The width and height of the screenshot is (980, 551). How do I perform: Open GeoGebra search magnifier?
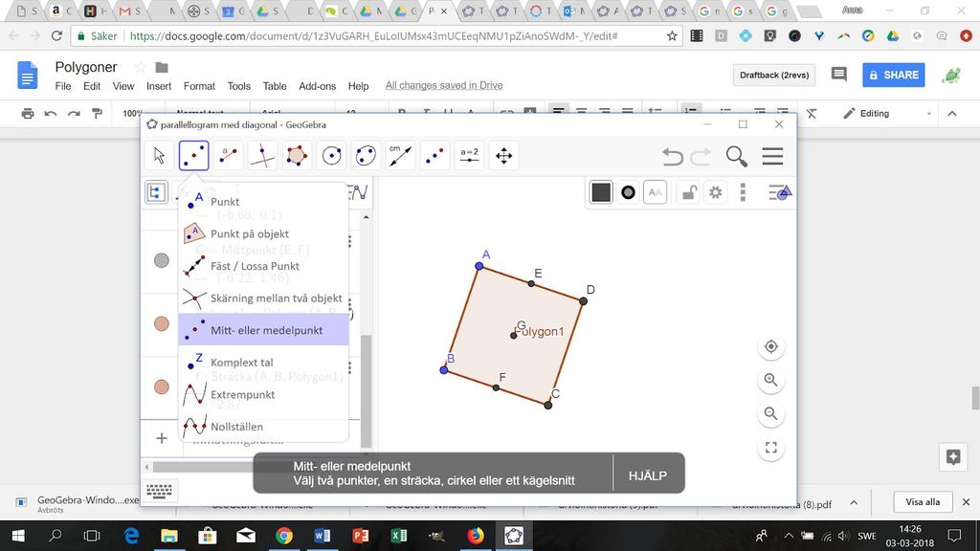point(737,156)
